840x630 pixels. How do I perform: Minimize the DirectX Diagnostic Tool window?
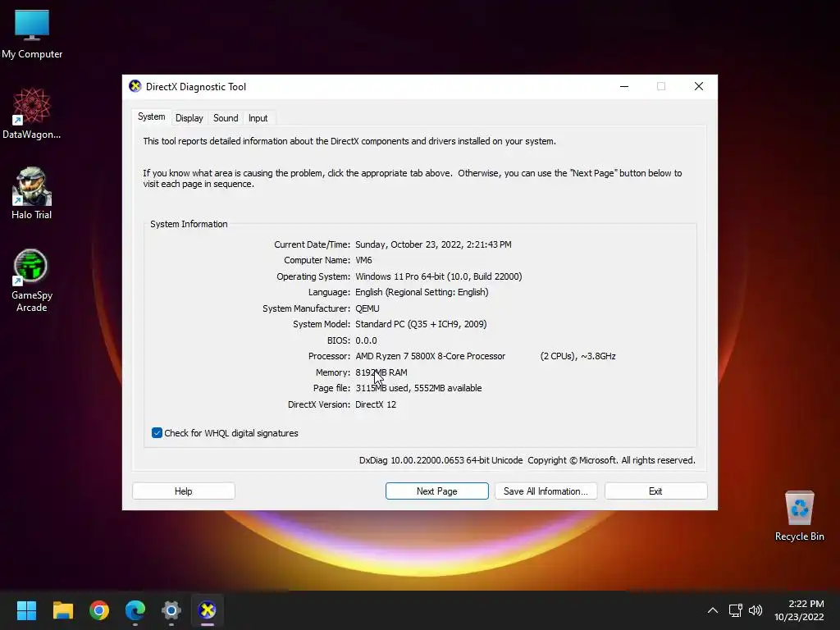click(x=624, y=86)
